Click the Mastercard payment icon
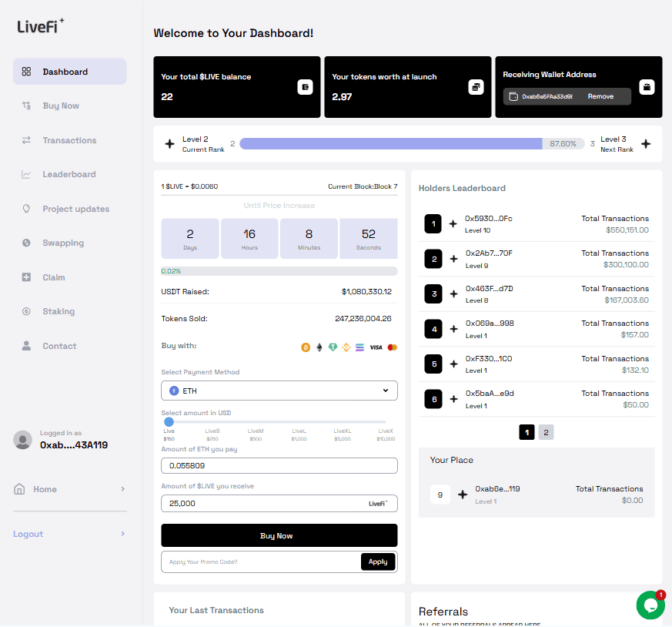672x627 pixels. [393, 347]
